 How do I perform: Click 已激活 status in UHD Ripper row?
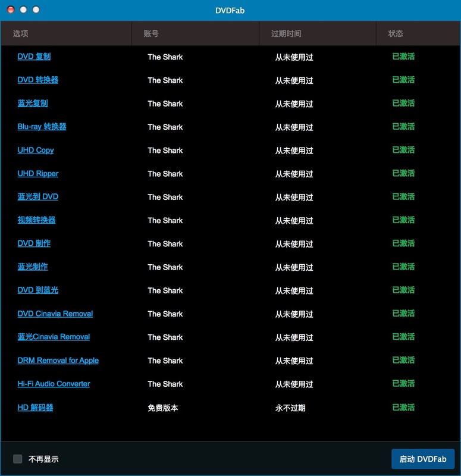403,173
